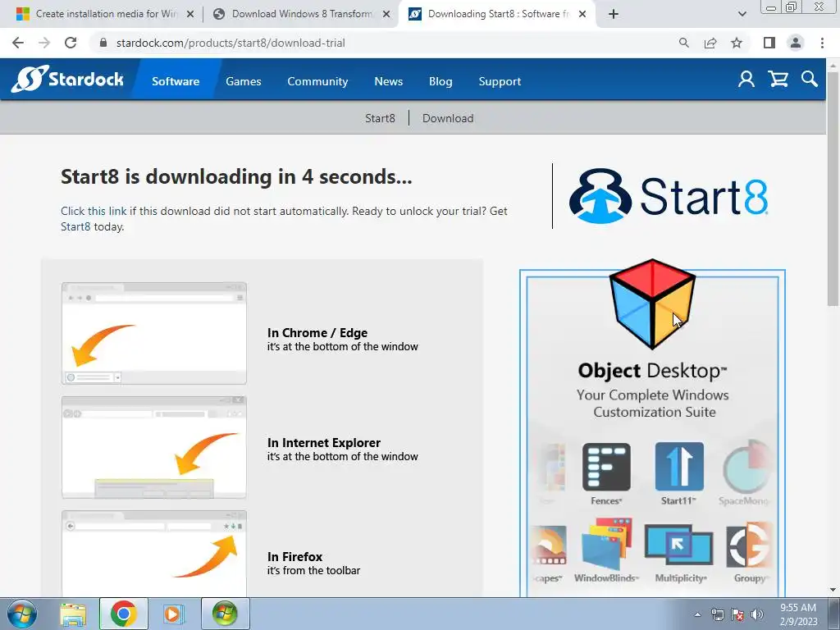The image size is (840, 630).
Task: Switch to Download Windows 8 Transformation tab
Action: (x=300, y=14)
